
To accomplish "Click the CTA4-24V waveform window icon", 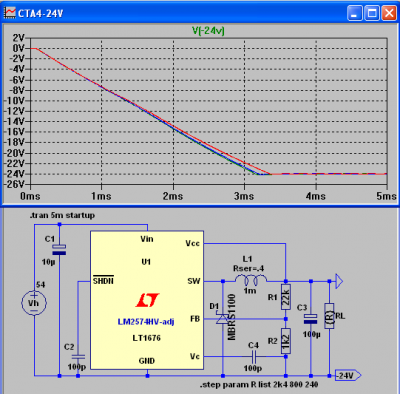I will [10, 13].
